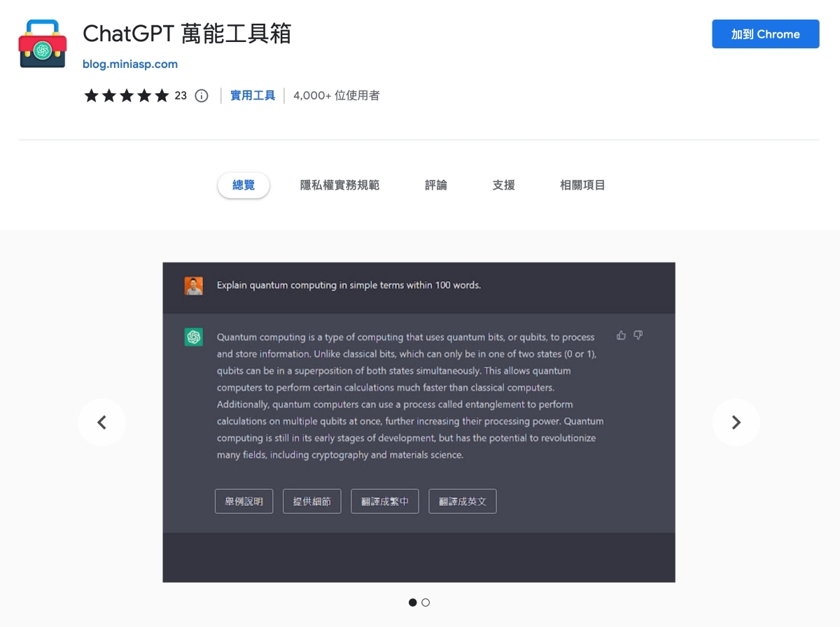Image resolution: width=840 pixels, height=627 pixels.
Task: Click the 翻譯成英文 button in the screenshot
Action: click(x=463, y=502)
